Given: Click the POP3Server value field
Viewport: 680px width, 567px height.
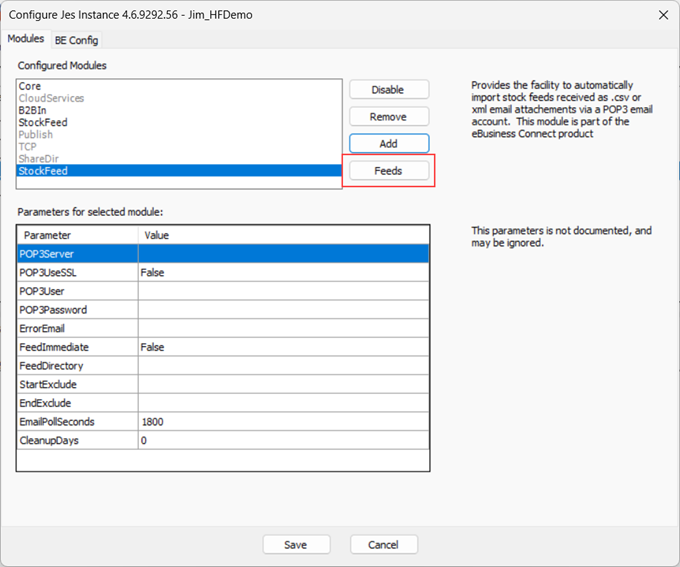Looking at the screenshot, I should click(x=283, y=254).
